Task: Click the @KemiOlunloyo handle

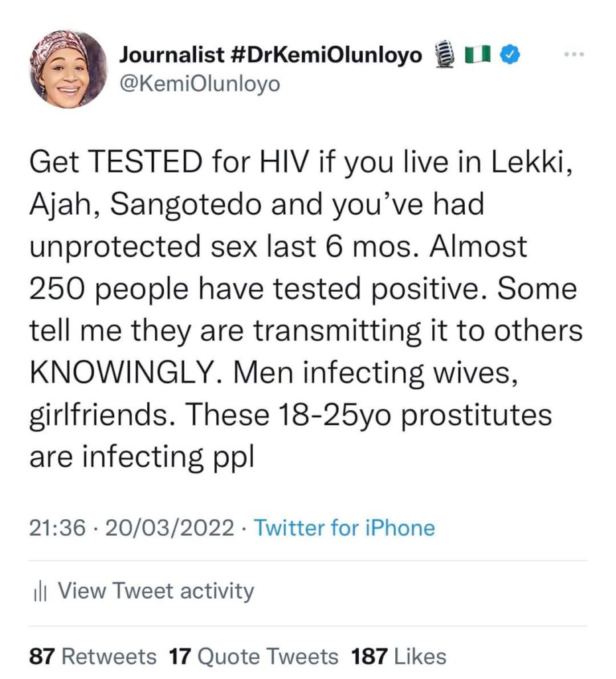Action: click(200, 84)
